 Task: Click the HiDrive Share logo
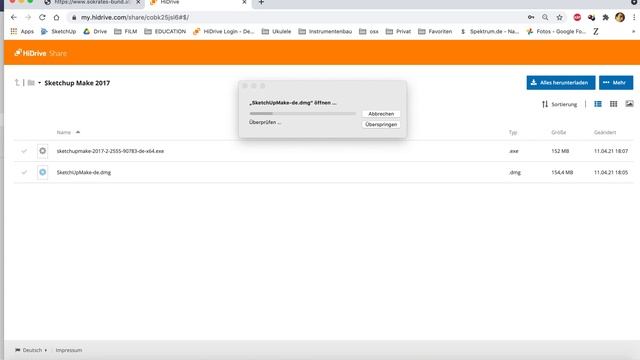click(x=40, y=53)
